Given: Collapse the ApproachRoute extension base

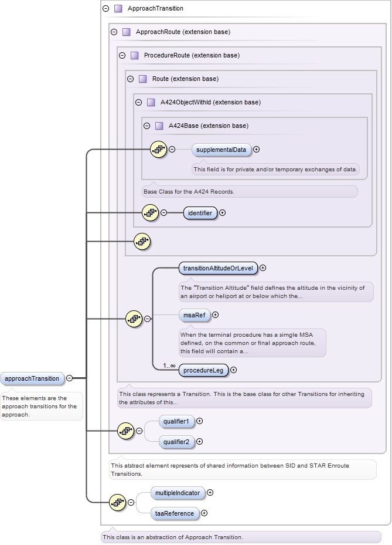Looking at the screenshot, I should [x=114, y=32].
